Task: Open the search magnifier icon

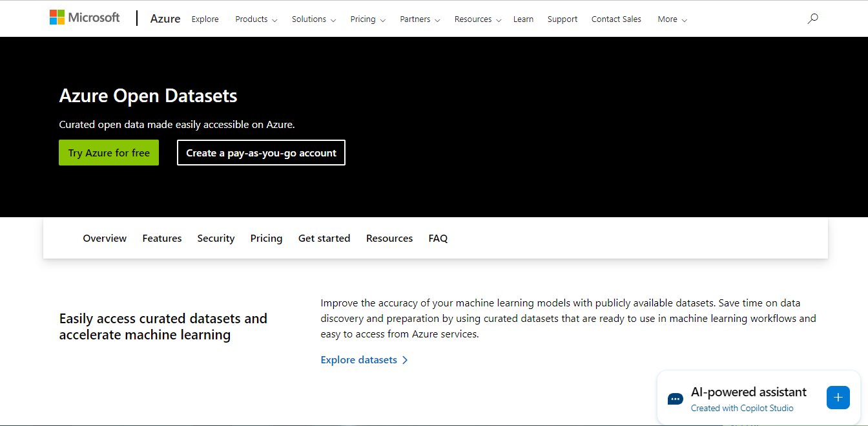Action: click(x=812, y=19)
